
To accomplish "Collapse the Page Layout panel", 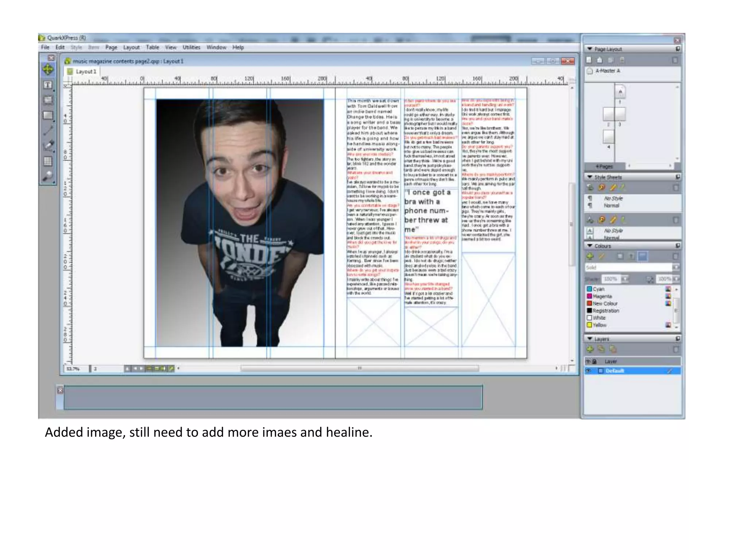I will (x=589, y=48).
